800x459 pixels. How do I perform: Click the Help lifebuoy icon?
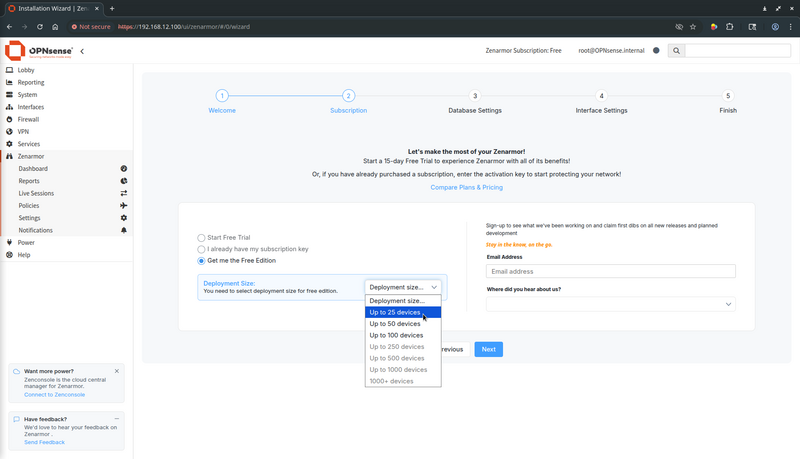tap(9, 254)
